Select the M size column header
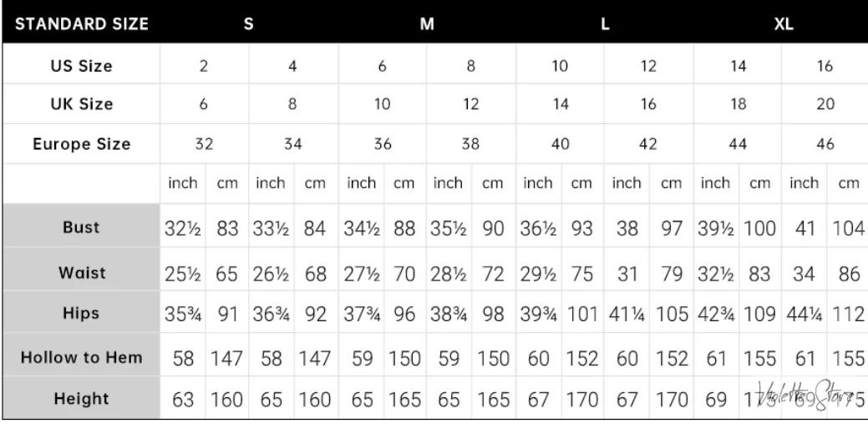 (426, 23)
